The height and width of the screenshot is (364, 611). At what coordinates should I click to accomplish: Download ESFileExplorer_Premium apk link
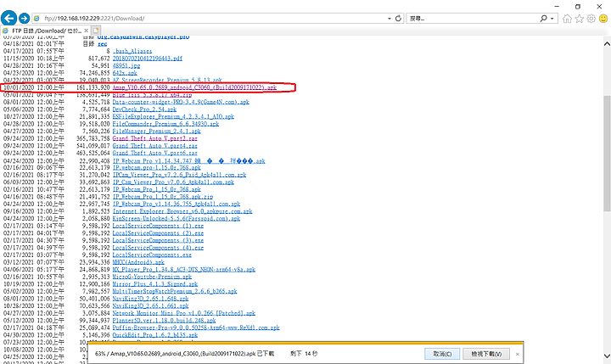click(x=173, y=116)
